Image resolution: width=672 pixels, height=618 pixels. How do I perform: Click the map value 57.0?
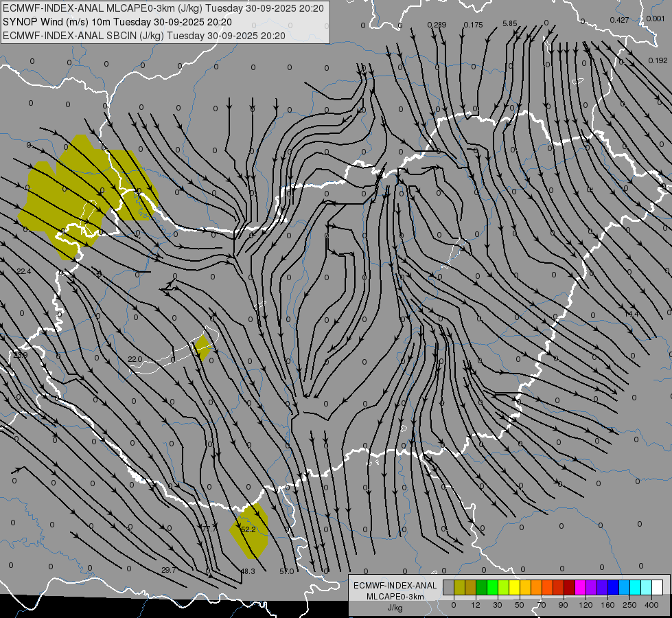[287, 571]
